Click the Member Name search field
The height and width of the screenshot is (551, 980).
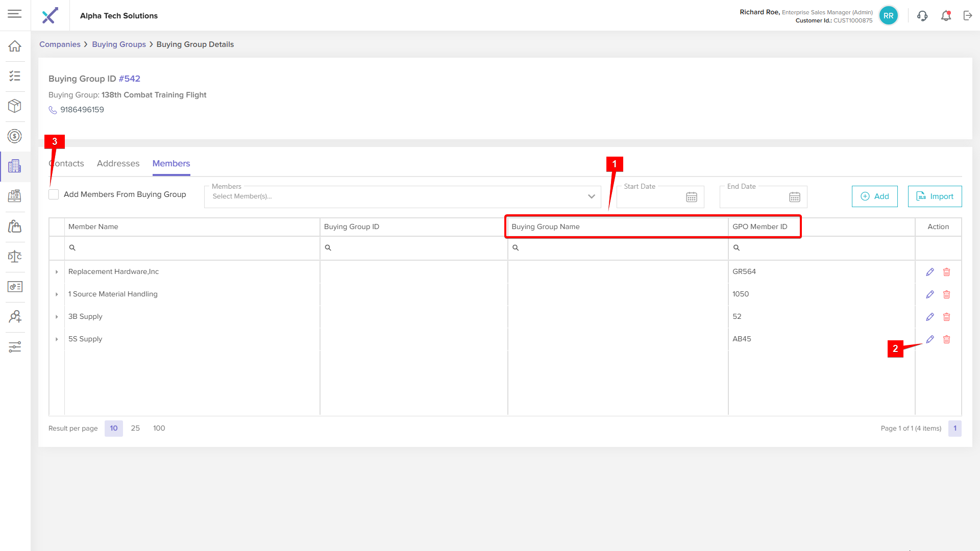click(194, 248)
